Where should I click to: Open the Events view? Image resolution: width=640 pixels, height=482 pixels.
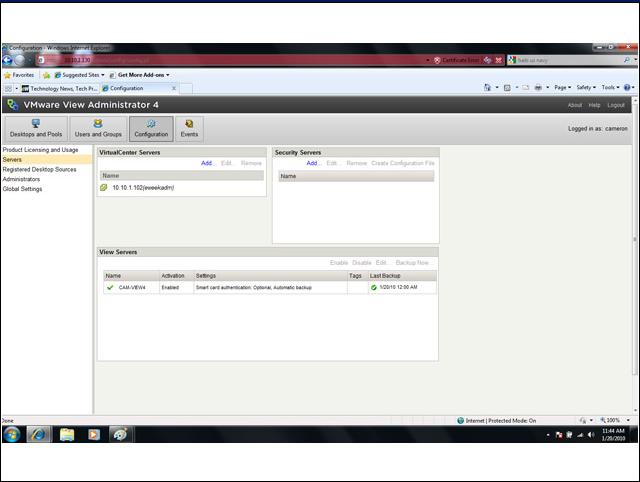pyautogui.click(x=189, y=128)
